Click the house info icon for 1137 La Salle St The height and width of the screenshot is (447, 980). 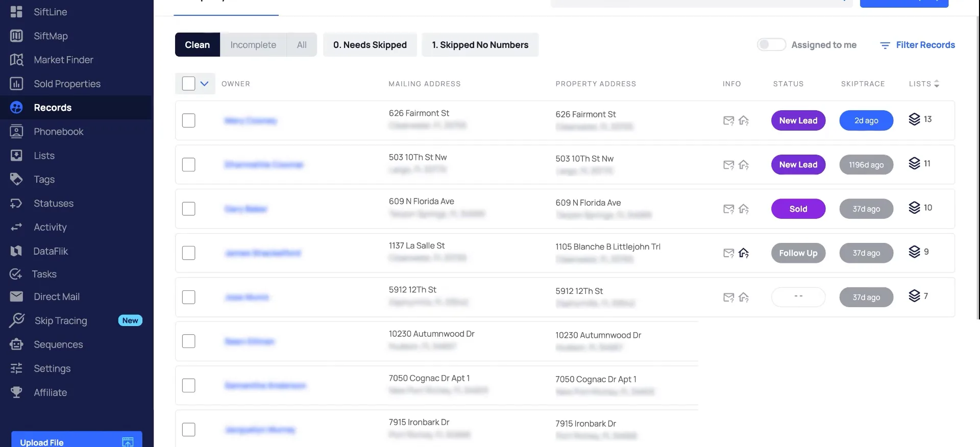click(x=744, y=253)
